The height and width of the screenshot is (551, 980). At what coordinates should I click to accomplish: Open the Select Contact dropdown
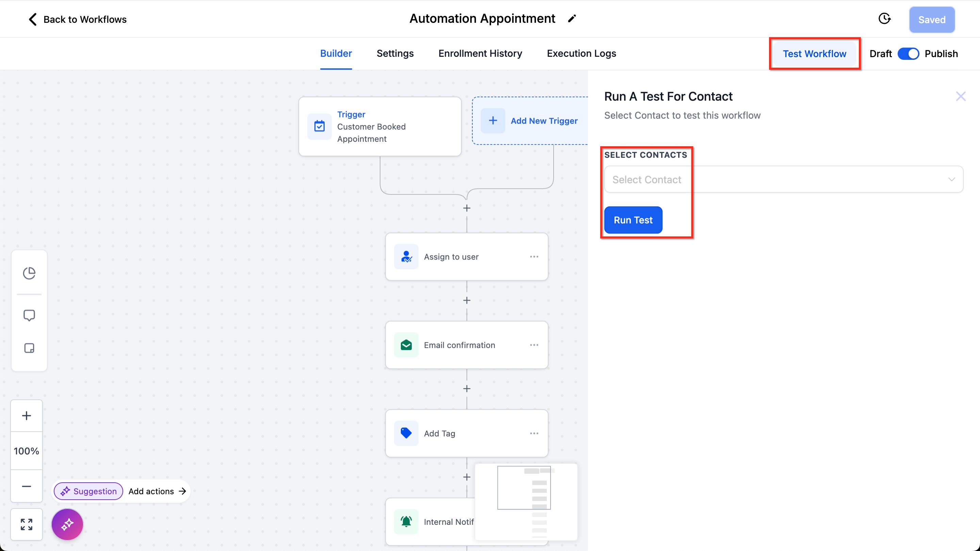[x=784, y=180]
